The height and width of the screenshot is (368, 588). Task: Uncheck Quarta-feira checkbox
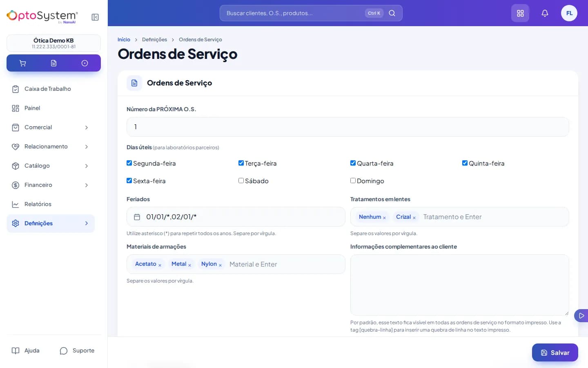(x=353, y=163)
